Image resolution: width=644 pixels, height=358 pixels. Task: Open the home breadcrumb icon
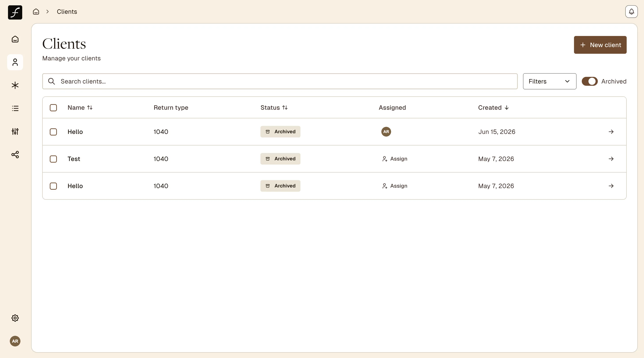[36, 12]
